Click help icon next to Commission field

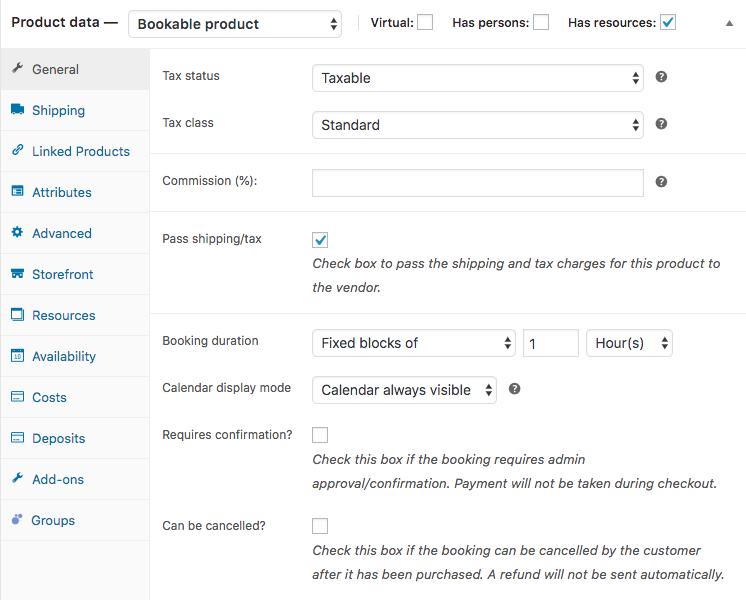pos(661,182)
